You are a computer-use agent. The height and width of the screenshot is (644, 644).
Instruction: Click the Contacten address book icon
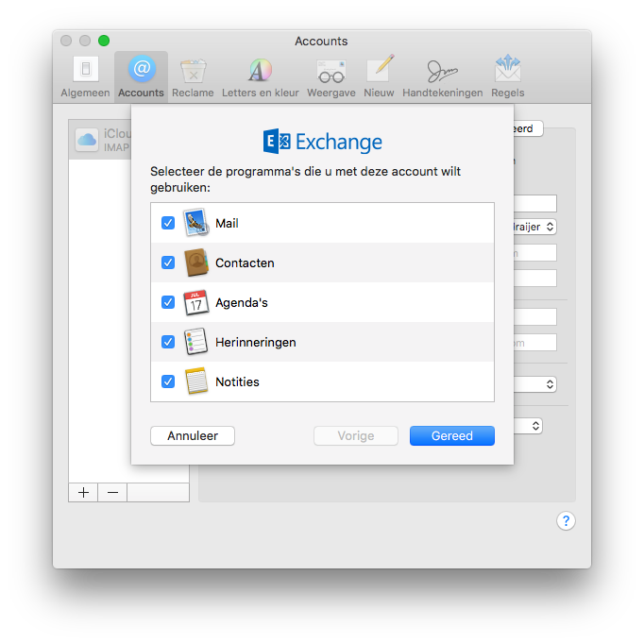(195, 263)
